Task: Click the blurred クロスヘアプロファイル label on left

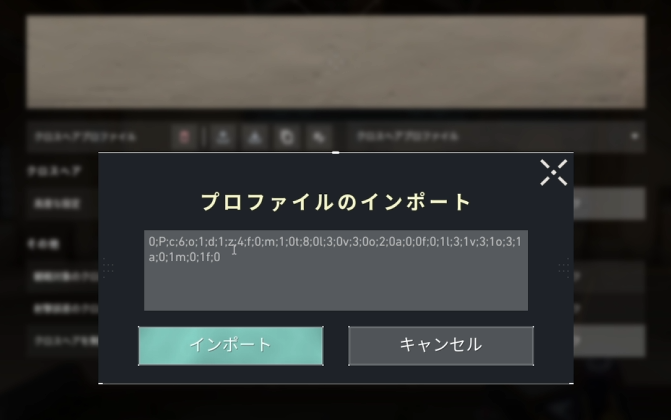Action: click(x=85, y=137)
